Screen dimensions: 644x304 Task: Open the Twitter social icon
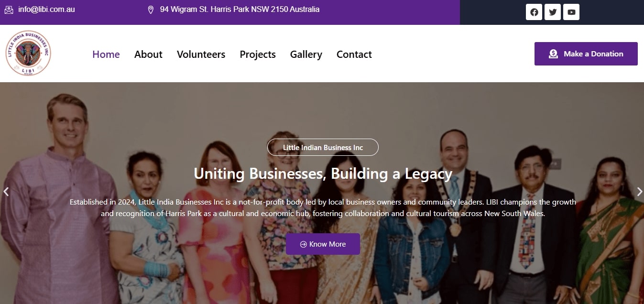[553, 12]
